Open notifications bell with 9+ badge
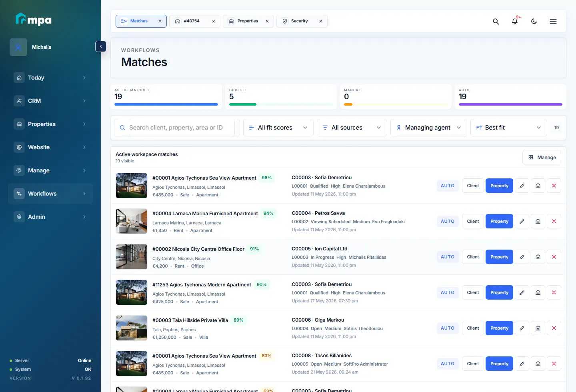Viewport: 576px width, 392px height. [515, 21]
